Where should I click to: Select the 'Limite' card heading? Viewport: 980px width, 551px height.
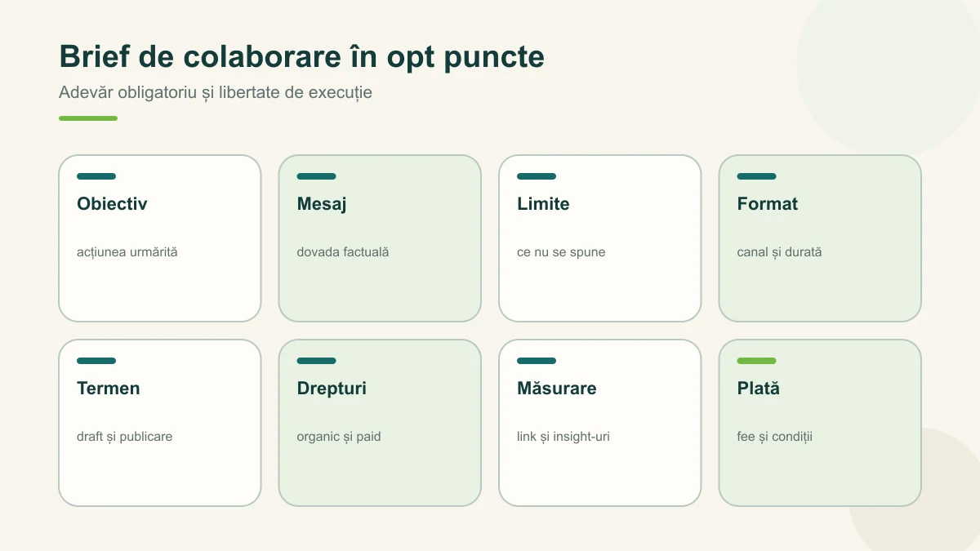(543, 204)
